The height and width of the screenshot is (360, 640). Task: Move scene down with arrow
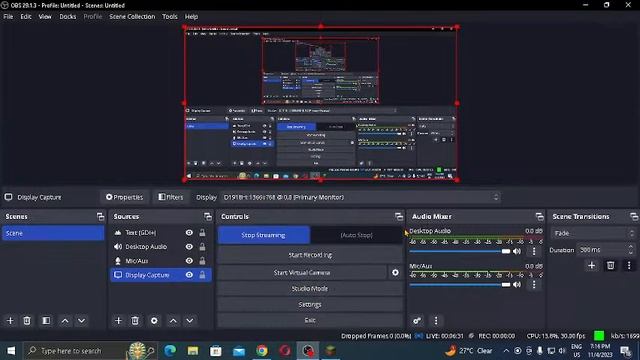point(82,321)
